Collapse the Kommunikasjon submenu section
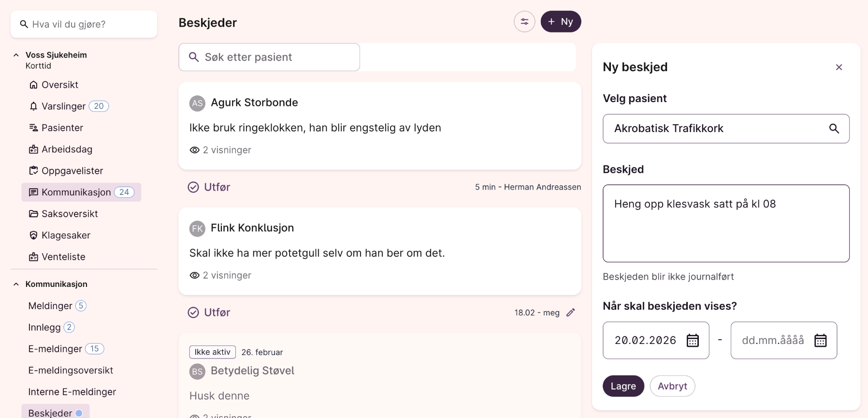 coord(16,284)
